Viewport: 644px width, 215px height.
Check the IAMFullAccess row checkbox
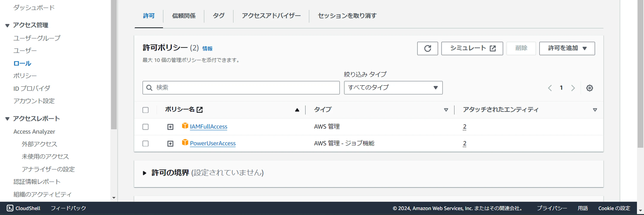[146, 127]
